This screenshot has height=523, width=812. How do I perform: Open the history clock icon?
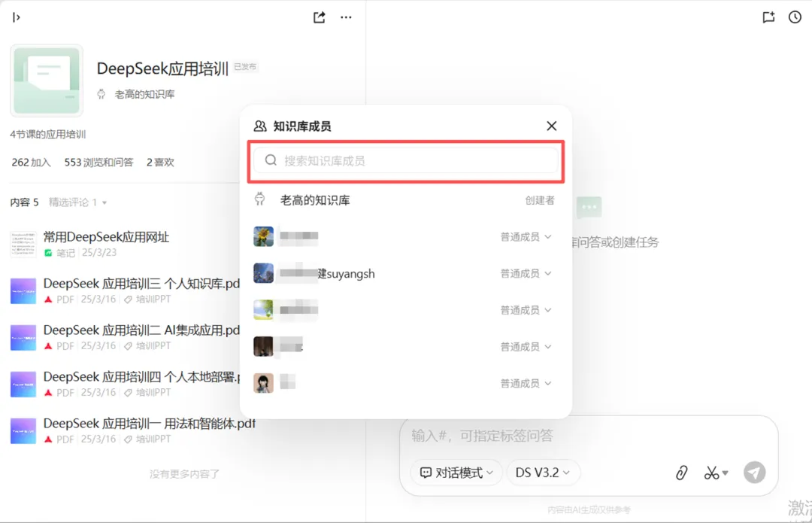(x=795, y=17)
